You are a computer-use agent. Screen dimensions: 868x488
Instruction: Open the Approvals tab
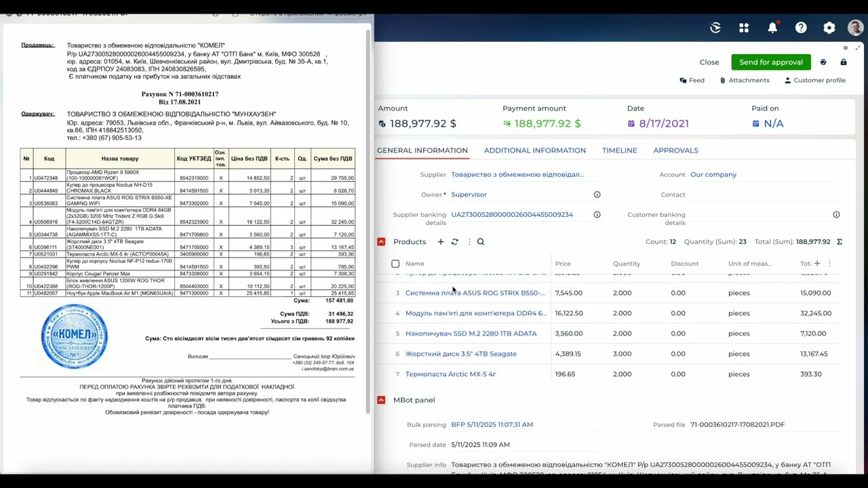675,150
